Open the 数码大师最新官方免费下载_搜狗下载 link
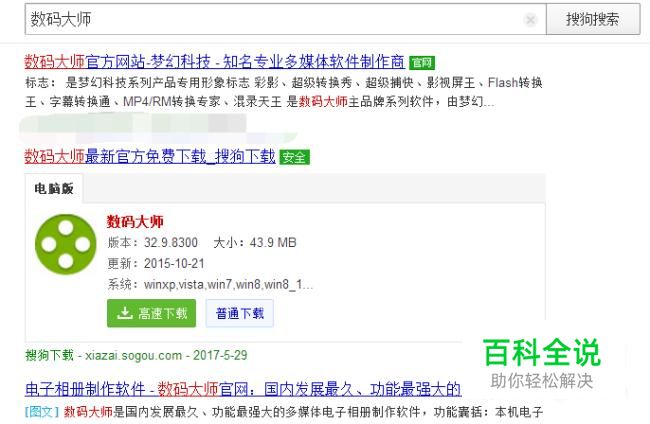This screenshot has height=424, width=650. click(x=150, y=156)
